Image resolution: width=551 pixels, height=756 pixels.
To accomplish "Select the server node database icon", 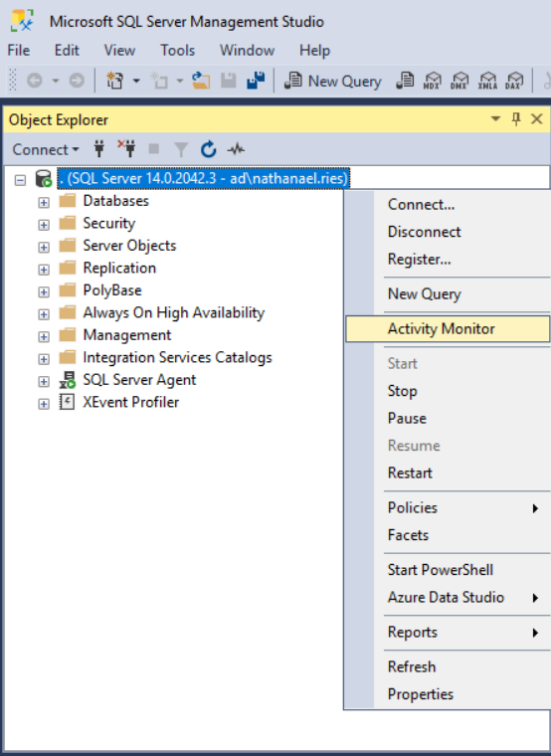I will 44,178.
